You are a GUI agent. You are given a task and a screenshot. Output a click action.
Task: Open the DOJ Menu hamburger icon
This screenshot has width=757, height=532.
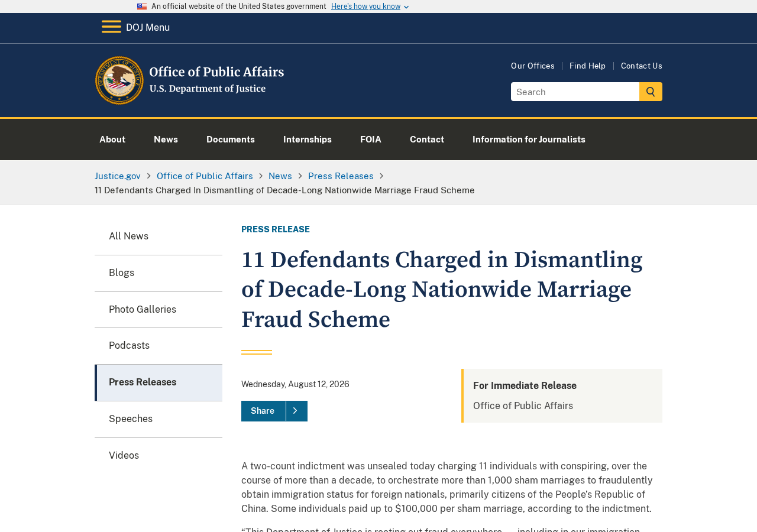click(111, 27)
